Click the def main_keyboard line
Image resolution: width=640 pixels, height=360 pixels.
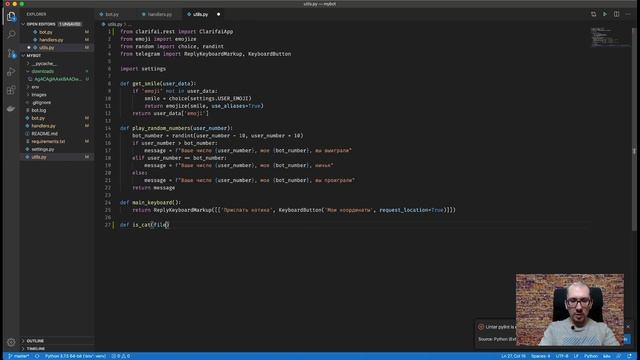[x=150, y=202]
